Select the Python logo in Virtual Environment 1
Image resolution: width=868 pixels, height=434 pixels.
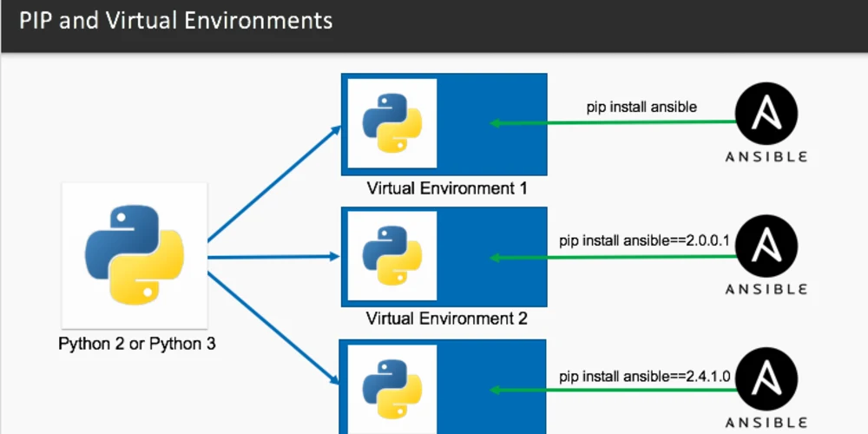click(392, 123)
